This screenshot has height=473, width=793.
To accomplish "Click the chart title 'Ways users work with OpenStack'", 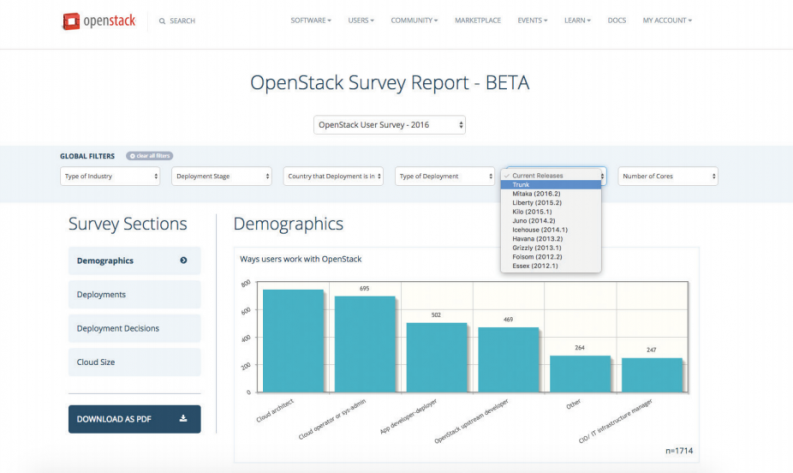I will point(300,259).
